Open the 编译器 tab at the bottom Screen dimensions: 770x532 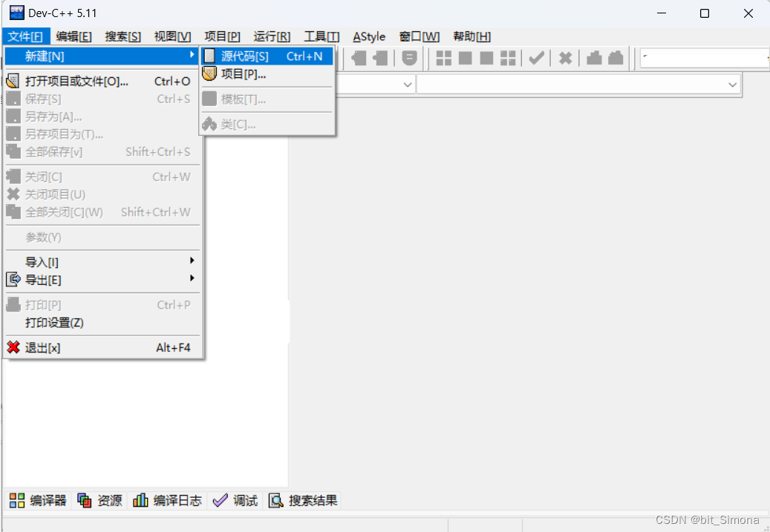point(37,501)
